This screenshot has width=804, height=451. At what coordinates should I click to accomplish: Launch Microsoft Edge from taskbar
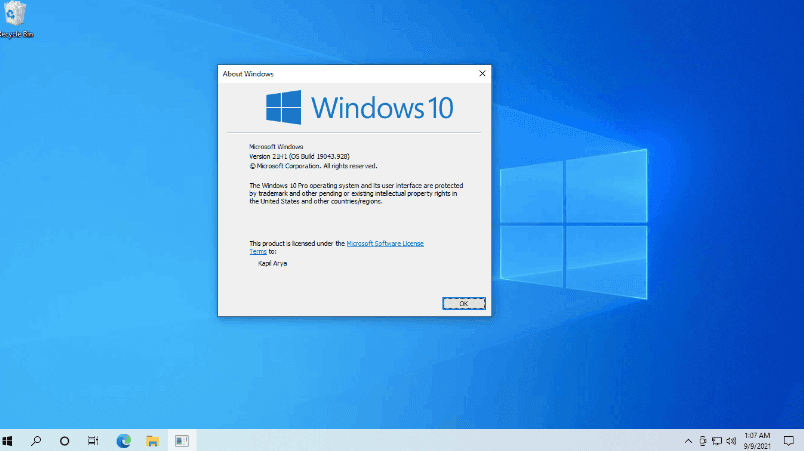pos(124,441)
